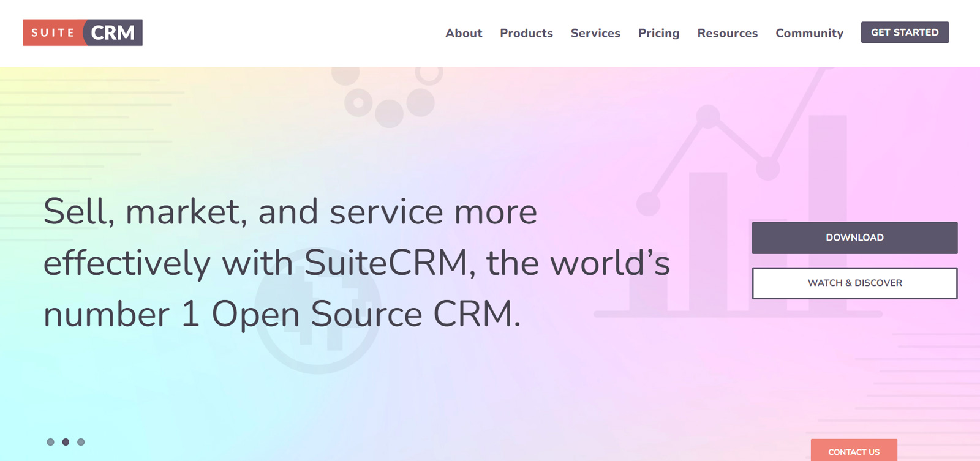Open the Contact Us tab
The height and width of the screenshot is (461, 980).
click(x=854, y=451)
